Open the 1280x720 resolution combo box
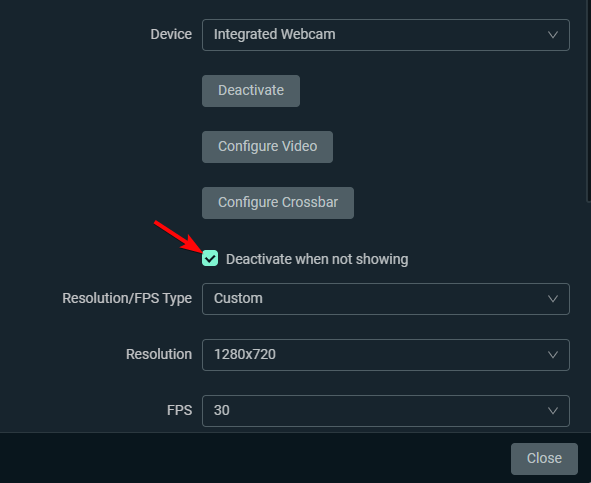The height and width of the screenshot is (483, 591). [x=386, y=355]
